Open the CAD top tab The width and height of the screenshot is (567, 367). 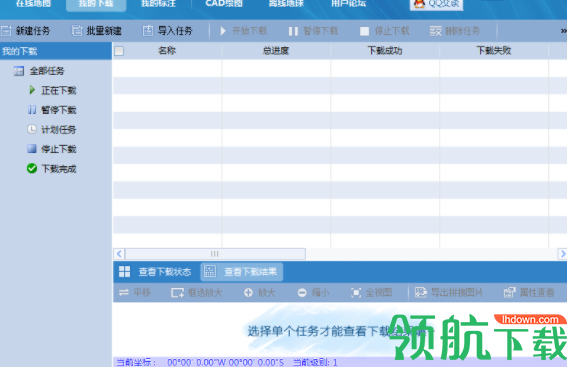point(224,4)
